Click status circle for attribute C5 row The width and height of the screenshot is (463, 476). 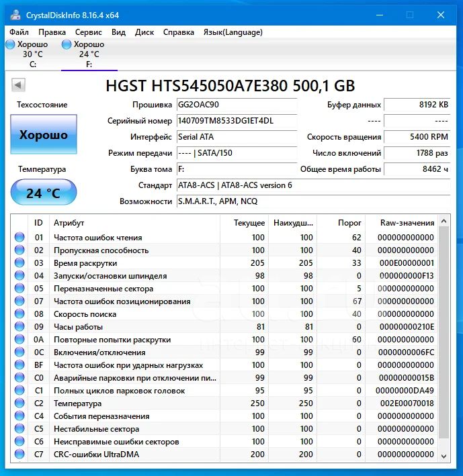[x=19, y=428]
